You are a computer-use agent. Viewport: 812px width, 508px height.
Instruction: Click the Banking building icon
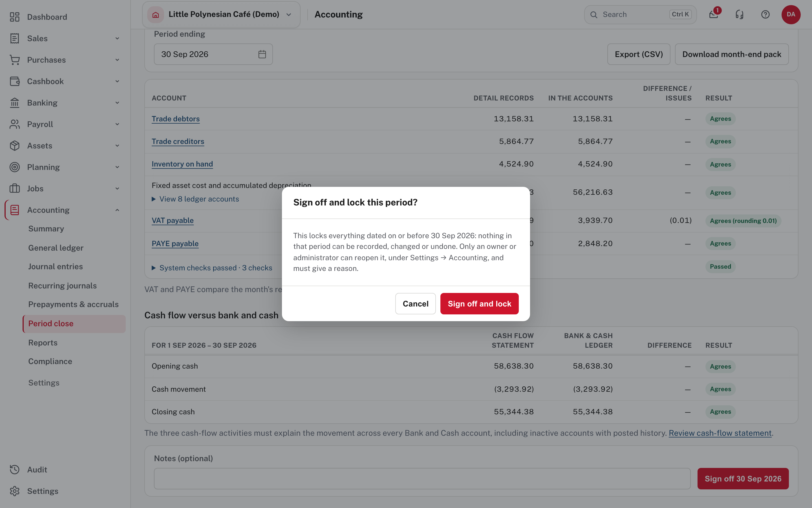coord(14,103)
